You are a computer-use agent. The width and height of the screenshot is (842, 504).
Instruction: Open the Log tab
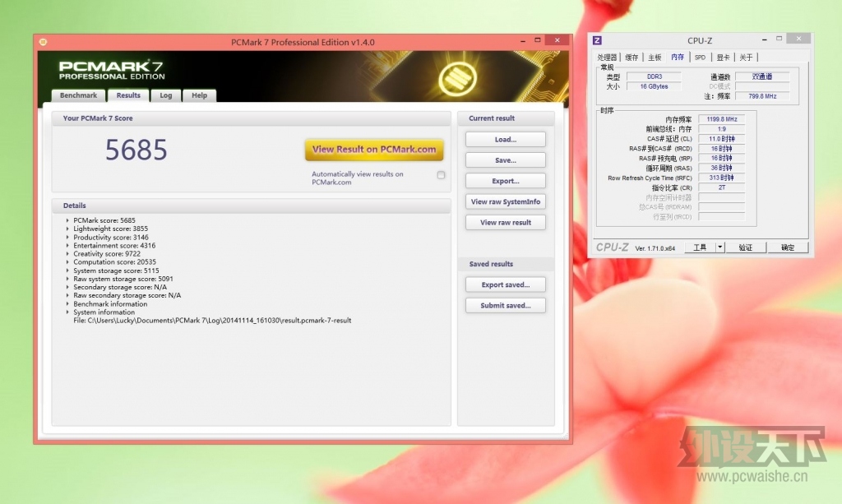(166, 95)
